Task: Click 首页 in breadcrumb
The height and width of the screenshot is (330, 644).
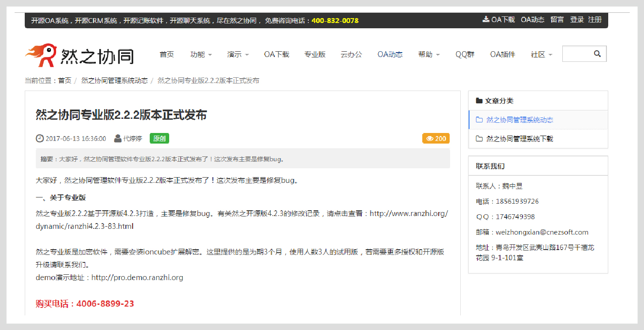Action: [x=64, y=80]
